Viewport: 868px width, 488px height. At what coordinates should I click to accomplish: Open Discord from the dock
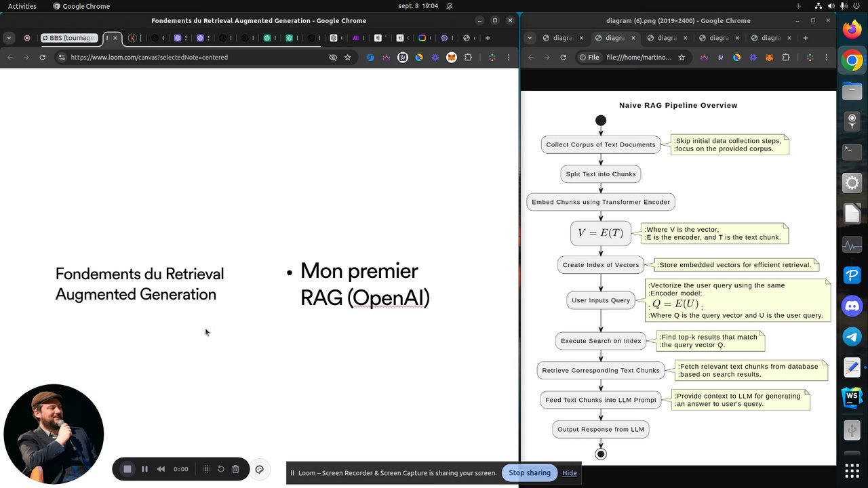(x=852, y=306)
